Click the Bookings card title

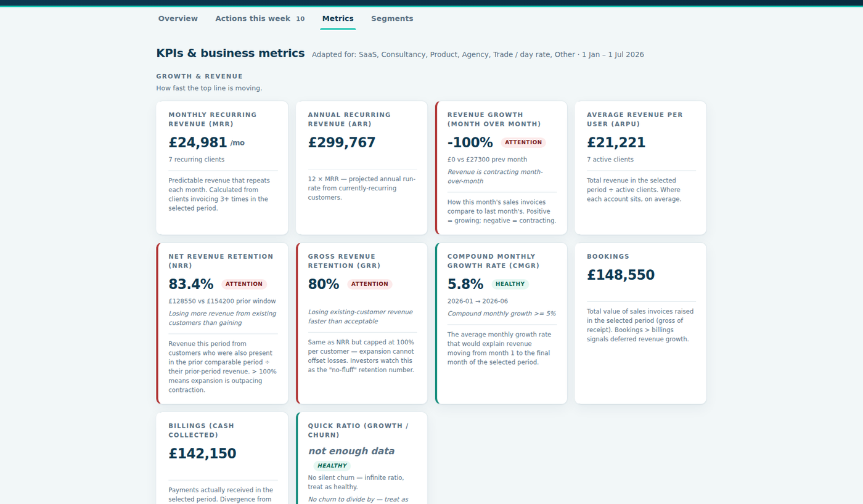click(x=608, y=256)
